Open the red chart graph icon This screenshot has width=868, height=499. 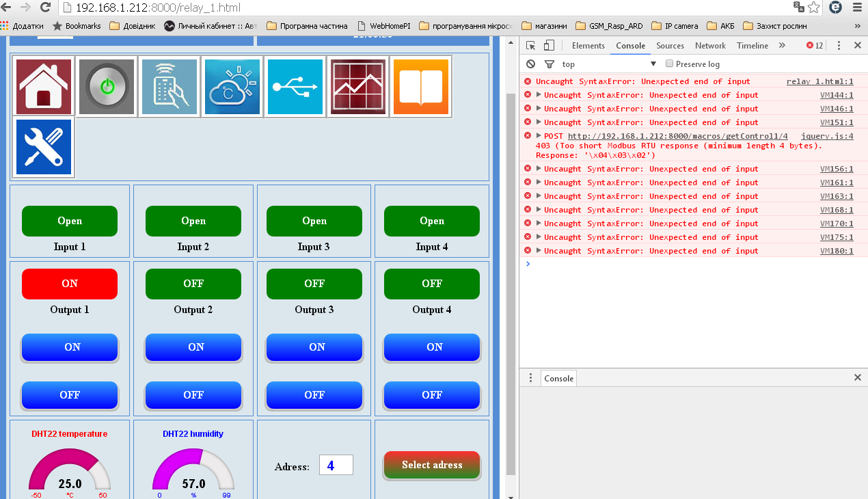(x=358, y=87)
